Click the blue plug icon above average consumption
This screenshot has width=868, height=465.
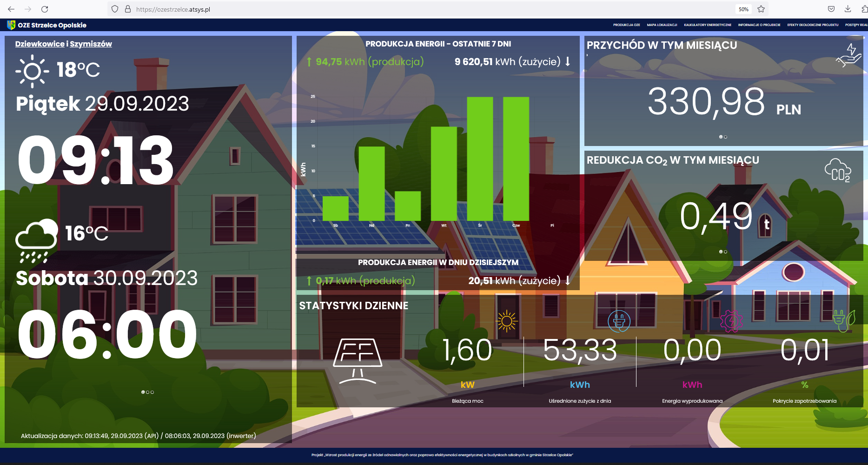(x=619, y=321)
